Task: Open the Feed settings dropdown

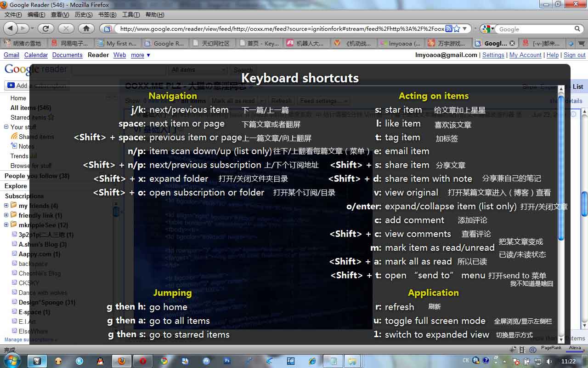Action: tap(324, 101)
